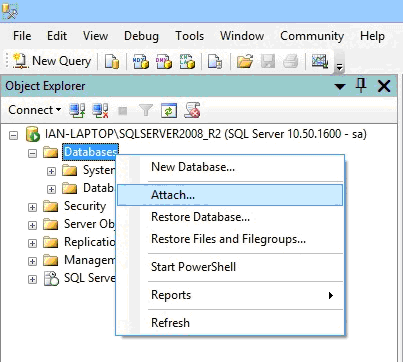Click the Object Explorer refresh icon
This screenshot has height=362, width=403.
pyautogui.click(x=169, y=110)
